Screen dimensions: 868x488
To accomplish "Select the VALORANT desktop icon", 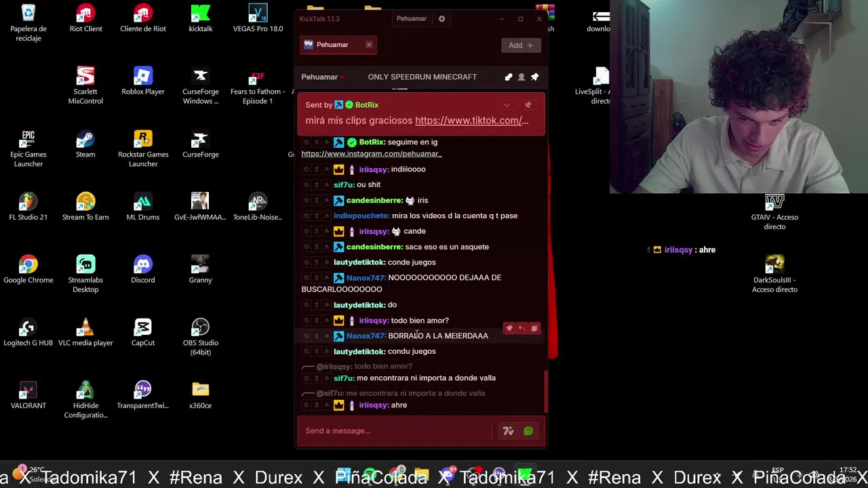I will pos(28,396).
